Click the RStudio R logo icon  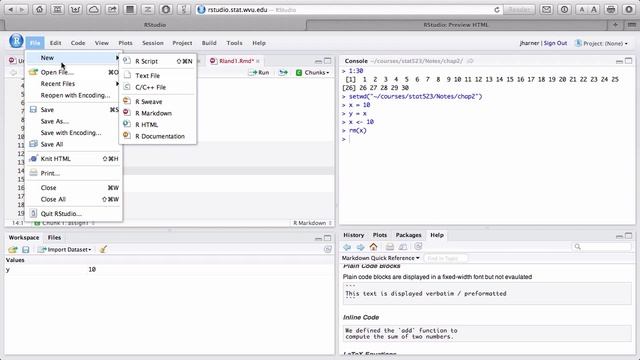pos(16,41)
